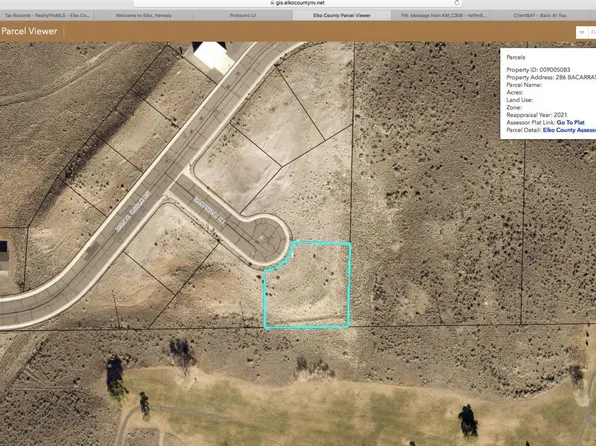Switch to the Profound UI tab
The width and height of the screenshot is (596, 446).
click(x=243, y=16)
